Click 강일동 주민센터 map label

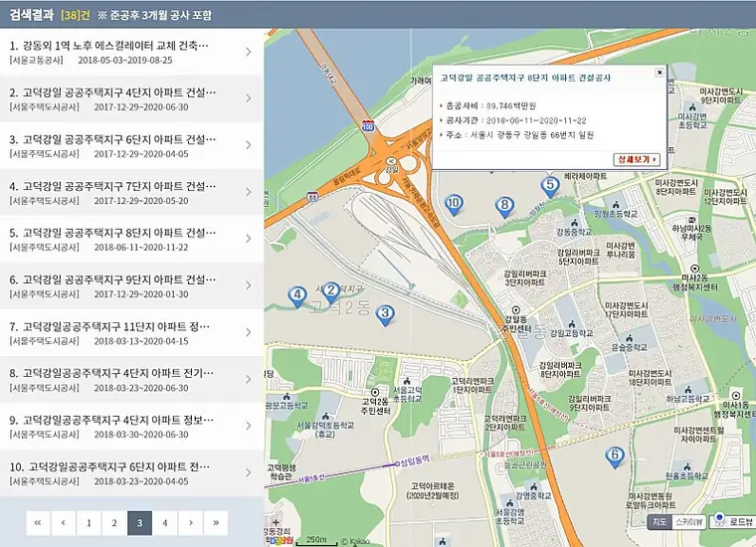click(516, 324)
